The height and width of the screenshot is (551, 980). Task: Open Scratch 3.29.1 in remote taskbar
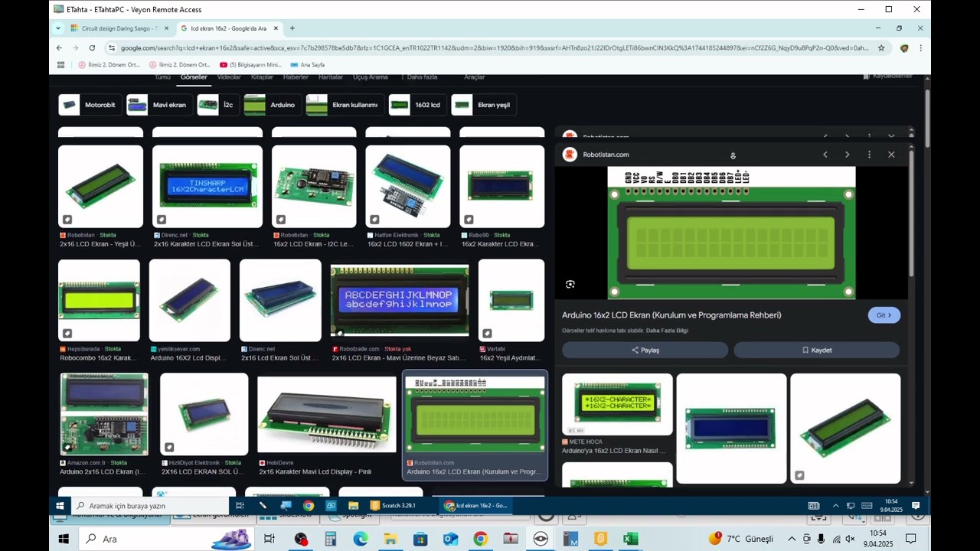(394, 506)
